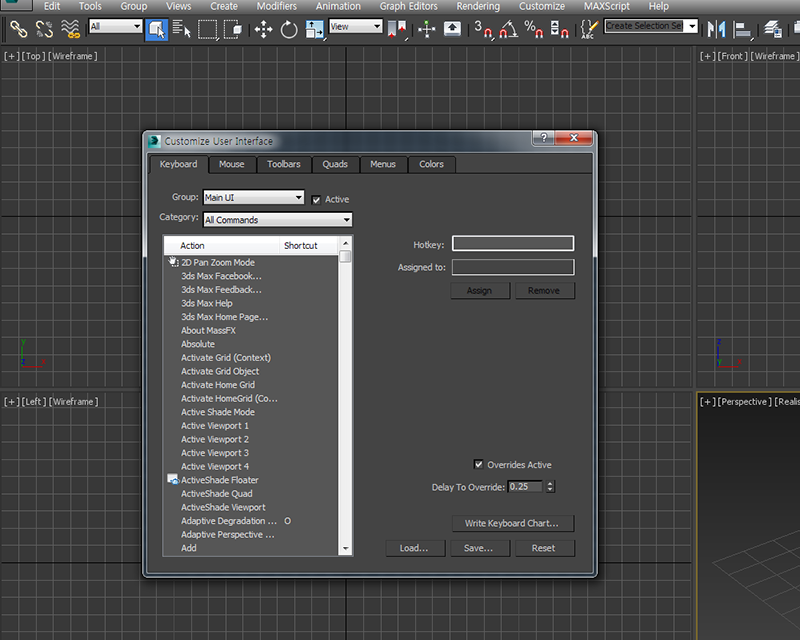Activate Bind to Space Warp tool
800x640 pixels.
coord(70,29)
